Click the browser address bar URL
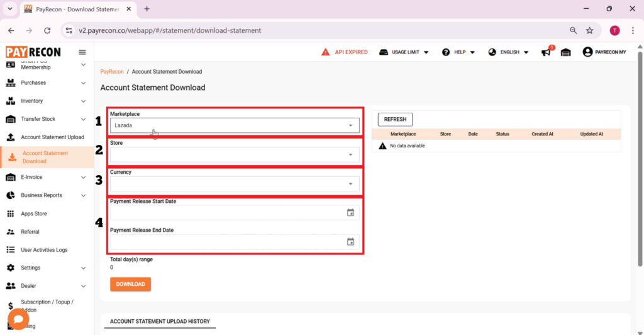 [x=170, y=30]
